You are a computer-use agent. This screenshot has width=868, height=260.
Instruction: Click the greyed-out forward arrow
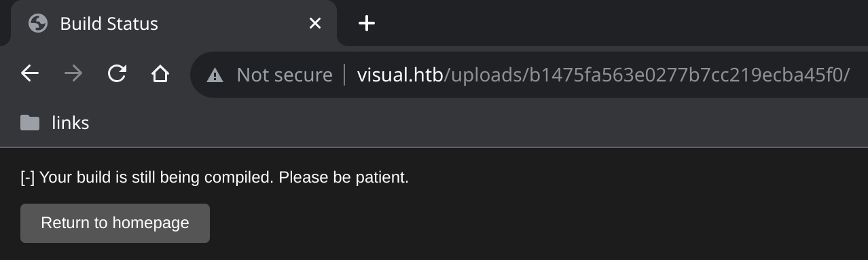tap(73, 73)
